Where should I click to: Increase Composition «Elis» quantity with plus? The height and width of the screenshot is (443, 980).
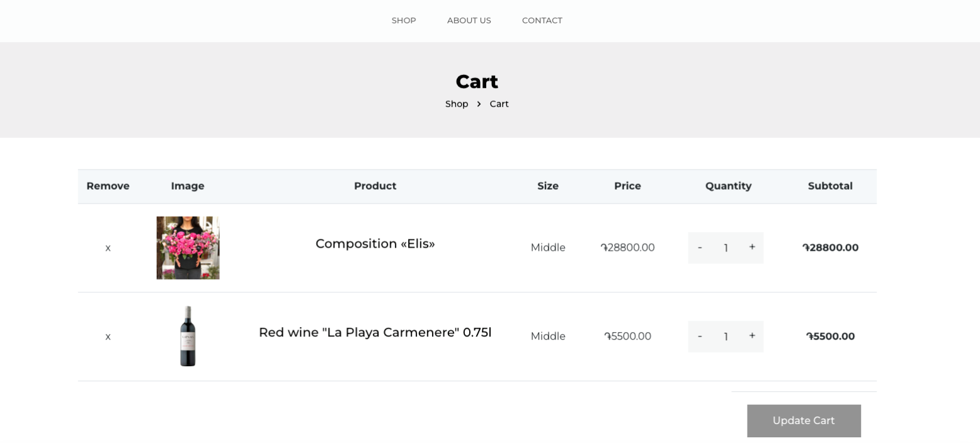click(x=752, y=248)
